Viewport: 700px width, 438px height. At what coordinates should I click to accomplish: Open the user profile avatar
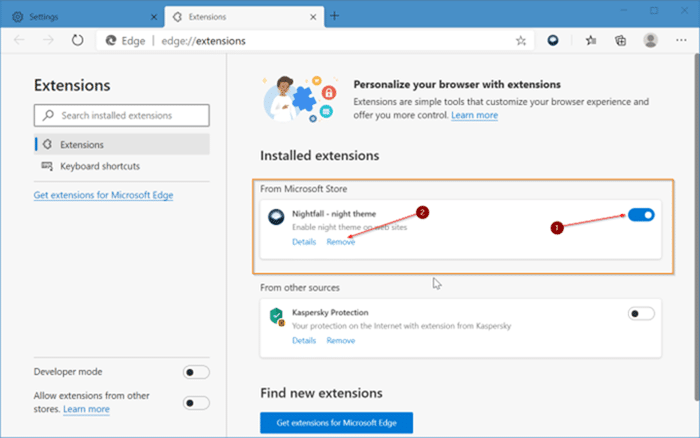[x=650, y=40]
